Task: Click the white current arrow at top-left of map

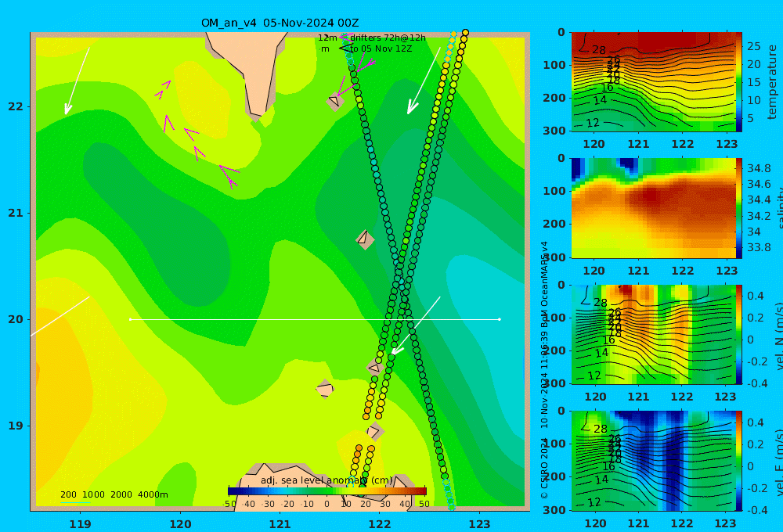Action: [x=78, y=81]
